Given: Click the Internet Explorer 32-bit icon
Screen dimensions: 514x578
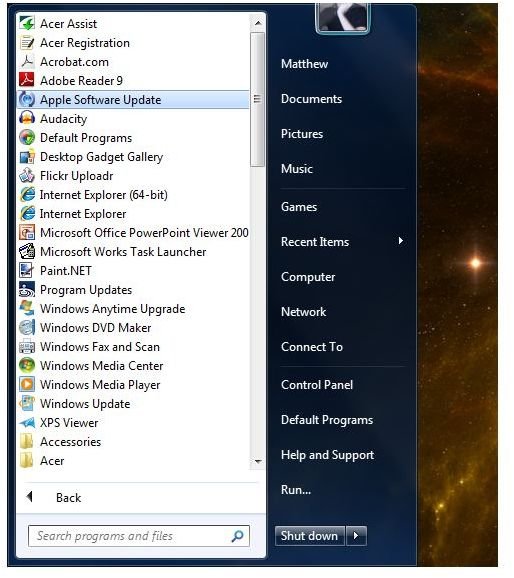Looking at the screenshot, I should (x=27, y=213).
